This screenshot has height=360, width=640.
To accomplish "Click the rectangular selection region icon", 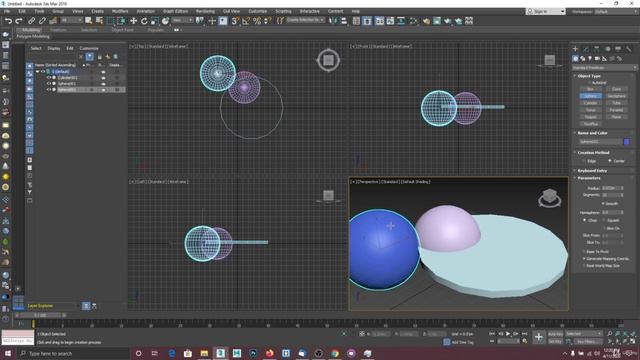I will click(110, 20).
